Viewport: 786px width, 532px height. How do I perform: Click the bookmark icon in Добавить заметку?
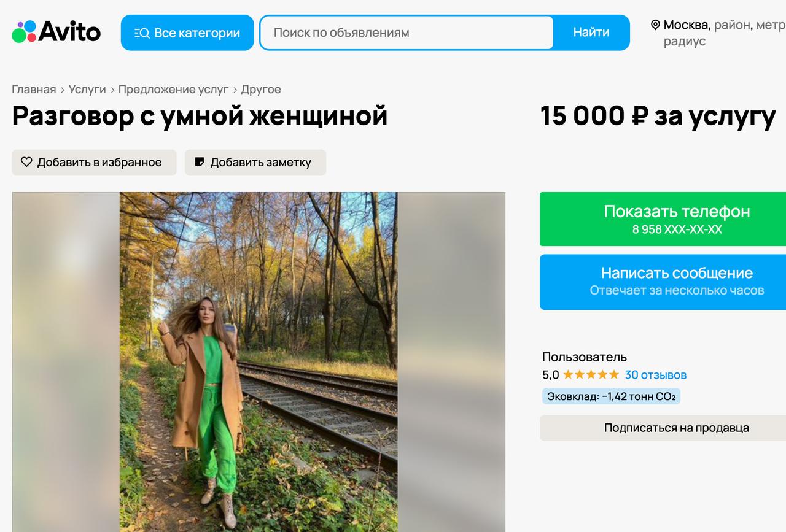[x=198, y=161]
